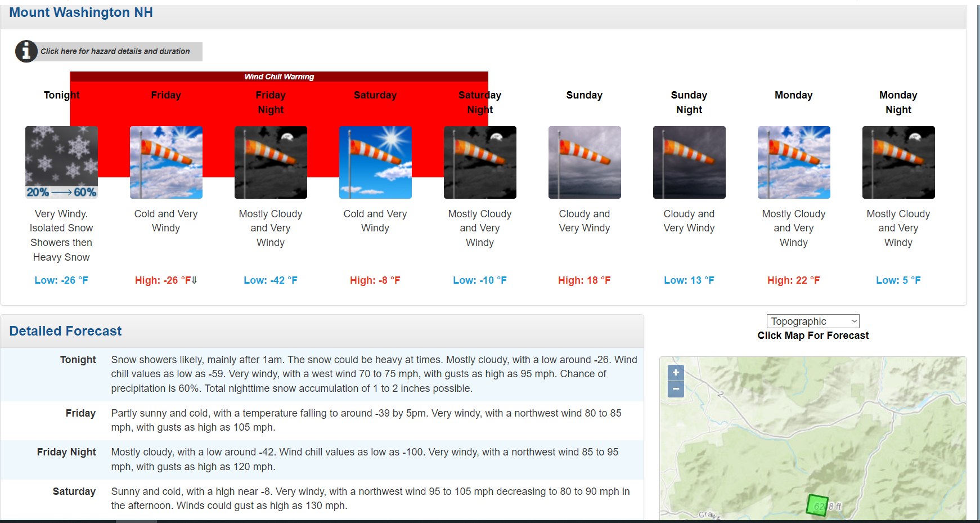Click the Wind Chill Warning banner
This screenshot has width=980, height=523.
pos(279,77)
